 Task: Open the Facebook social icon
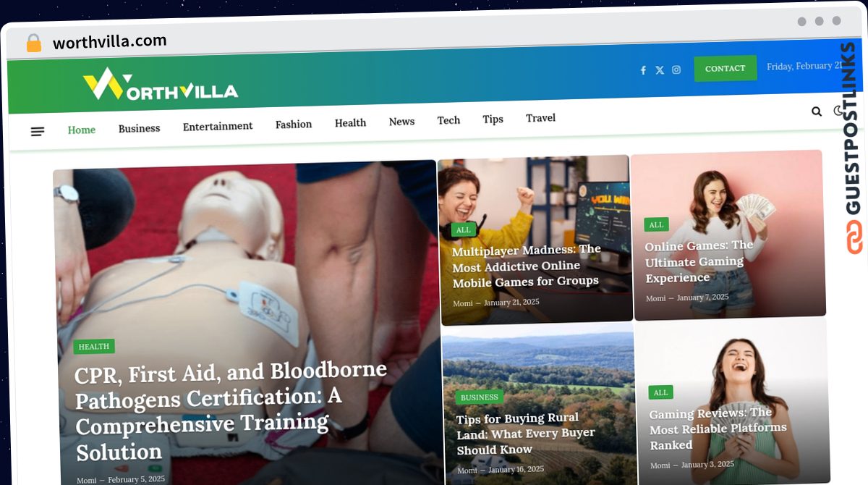click(643, 70)
